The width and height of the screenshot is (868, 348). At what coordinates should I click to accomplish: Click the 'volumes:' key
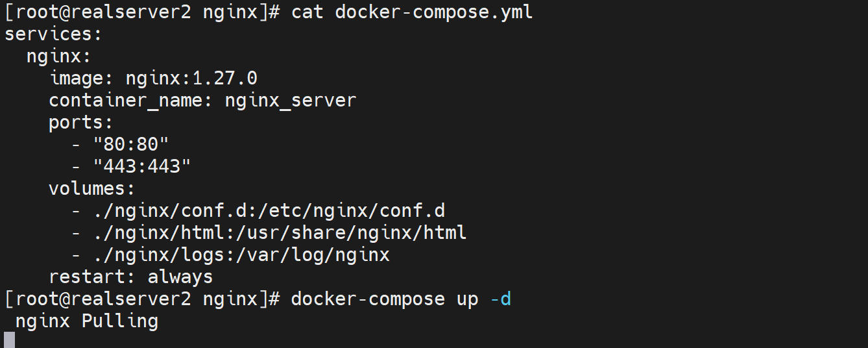point(91,189)
